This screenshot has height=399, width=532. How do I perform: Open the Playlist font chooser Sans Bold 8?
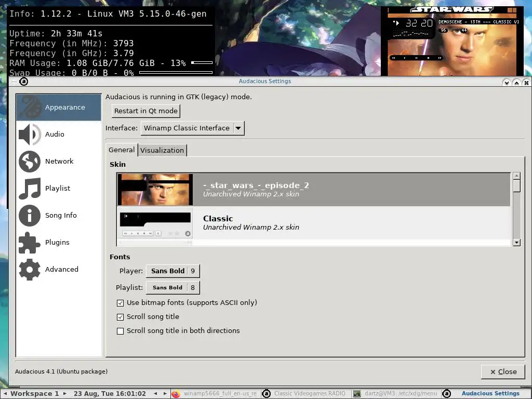pyautogui.click(x=172, y=288)
